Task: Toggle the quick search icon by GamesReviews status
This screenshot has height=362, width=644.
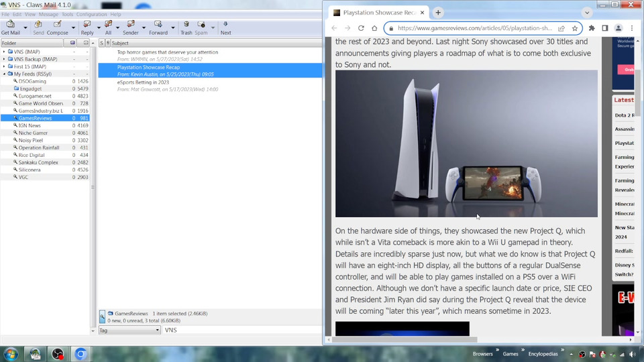Action: 102,317
